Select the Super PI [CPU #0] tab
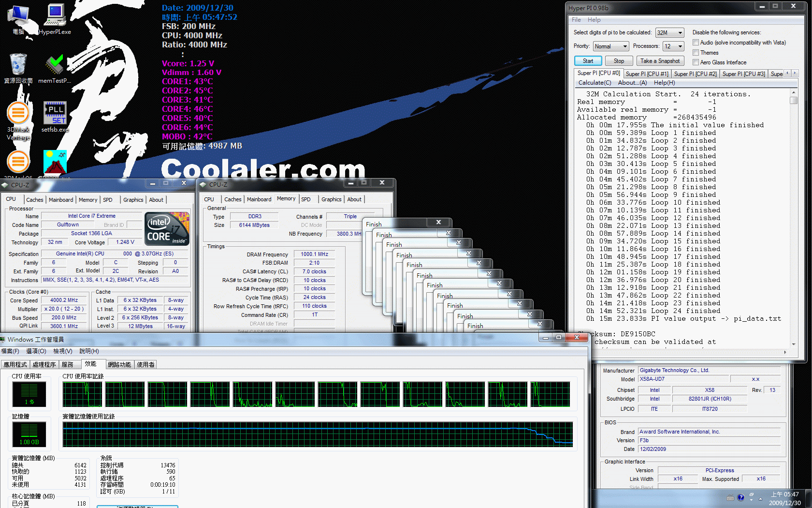Screen dimensions: 812x508 [598, 73]
